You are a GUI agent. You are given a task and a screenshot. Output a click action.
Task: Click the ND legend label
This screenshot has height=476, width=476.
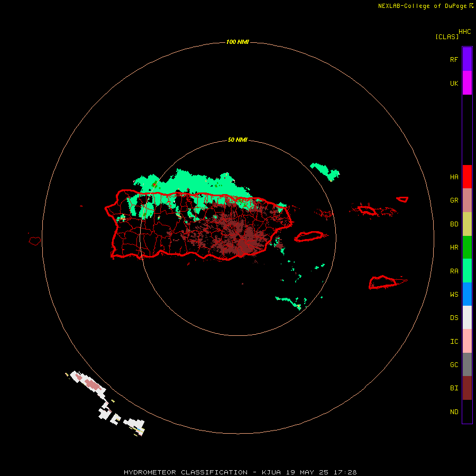454,411
